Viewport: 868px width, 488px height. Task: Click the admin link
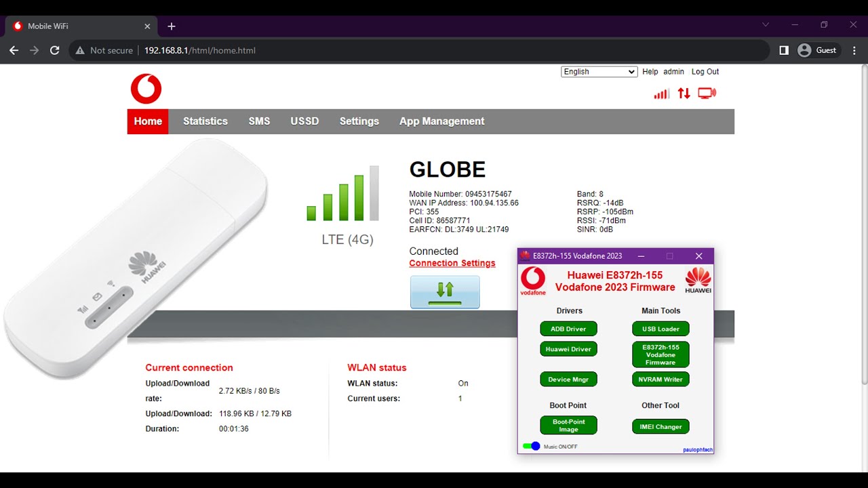[673, 72]
